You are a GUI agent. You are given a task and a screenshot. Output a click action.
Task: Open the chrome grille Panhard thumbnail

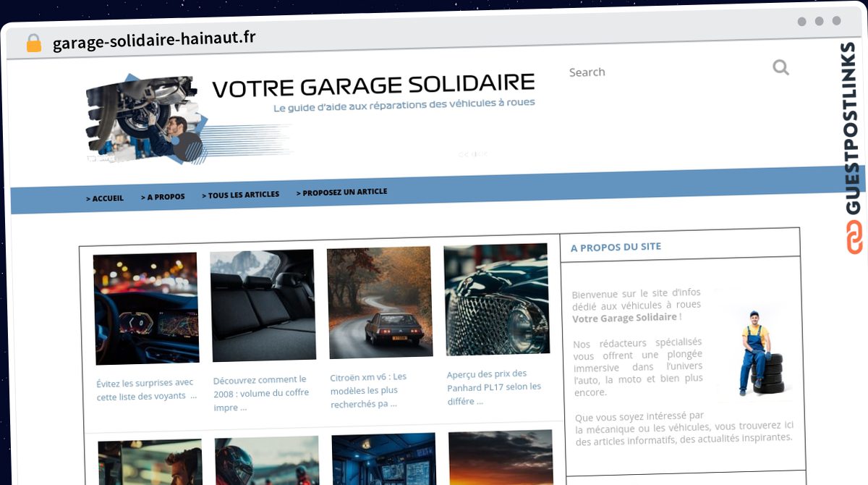pyautogui.click(x=496, y=300)
